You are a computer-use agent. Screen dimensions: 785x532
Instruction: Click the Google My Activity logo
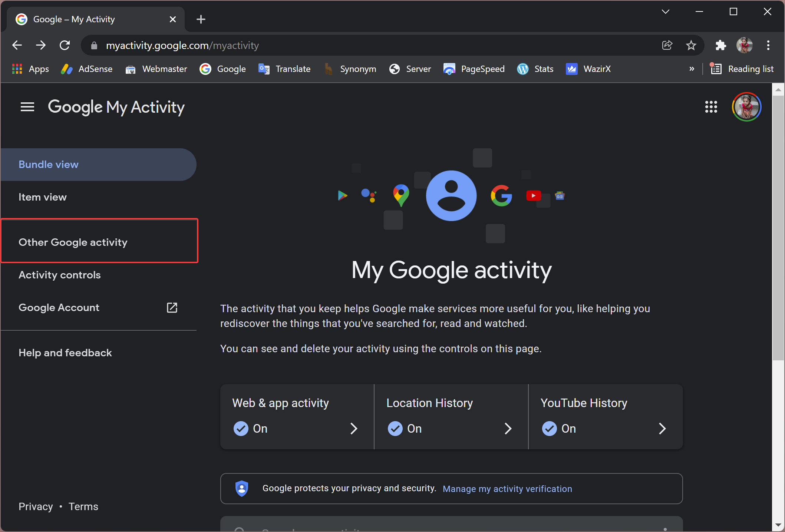116,107
